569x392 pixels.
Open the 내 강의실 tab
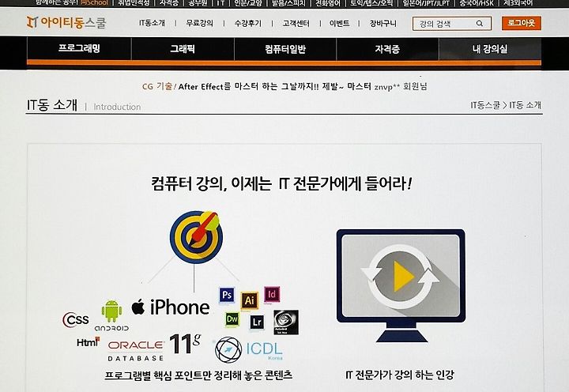point(490,49)
